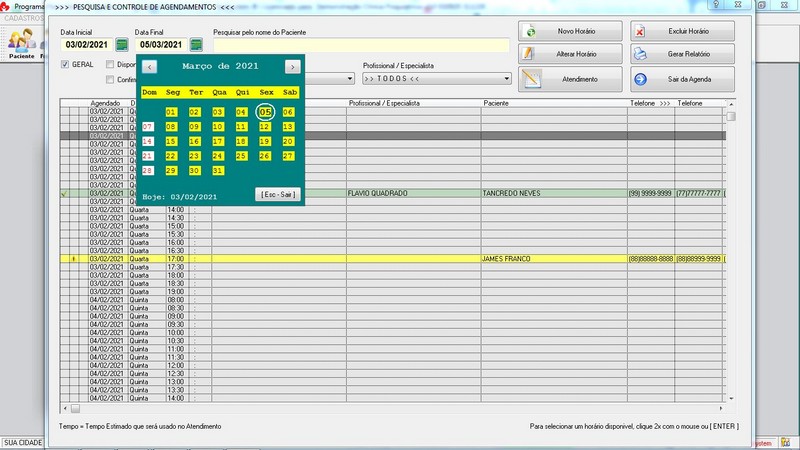Click the Paciente icon in the main toolbar
Viewport: 800px width, 450px height.
click(21, 44)
